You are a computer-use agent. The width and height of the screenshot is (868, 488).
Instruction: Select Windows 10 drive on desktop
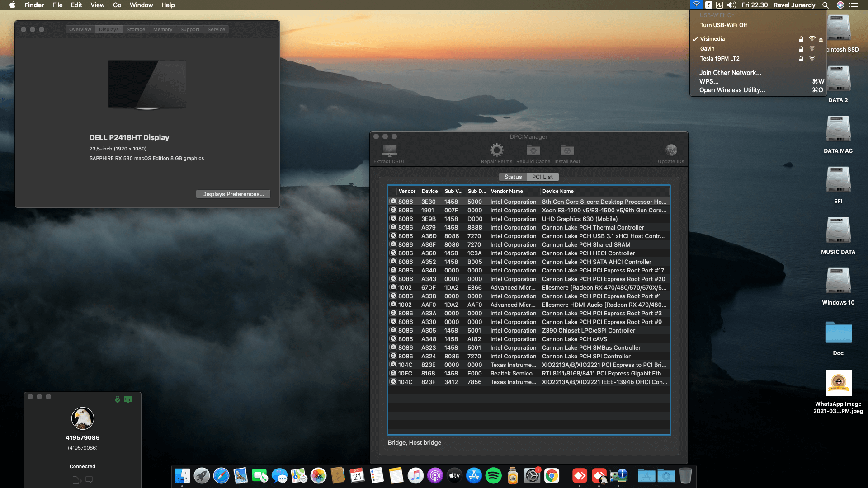pyautogui.click(x=838, y=281)
